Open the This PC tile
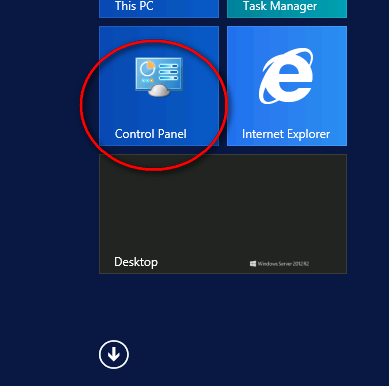 [159, 9]
